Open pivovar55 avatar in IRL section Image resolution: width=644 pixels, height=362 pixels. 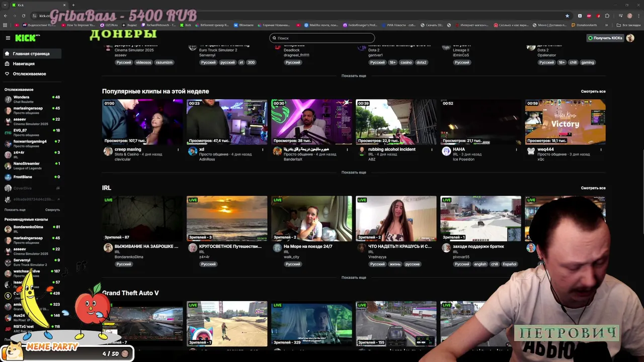[x=446, y=248]
